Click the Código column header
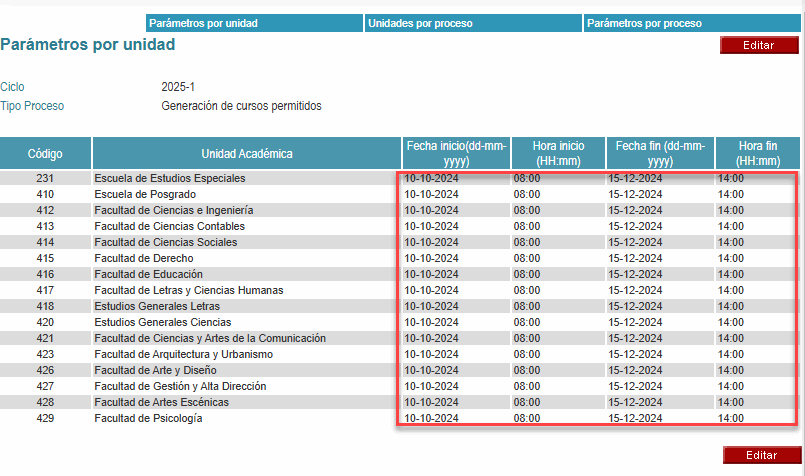 pos(46,153)
